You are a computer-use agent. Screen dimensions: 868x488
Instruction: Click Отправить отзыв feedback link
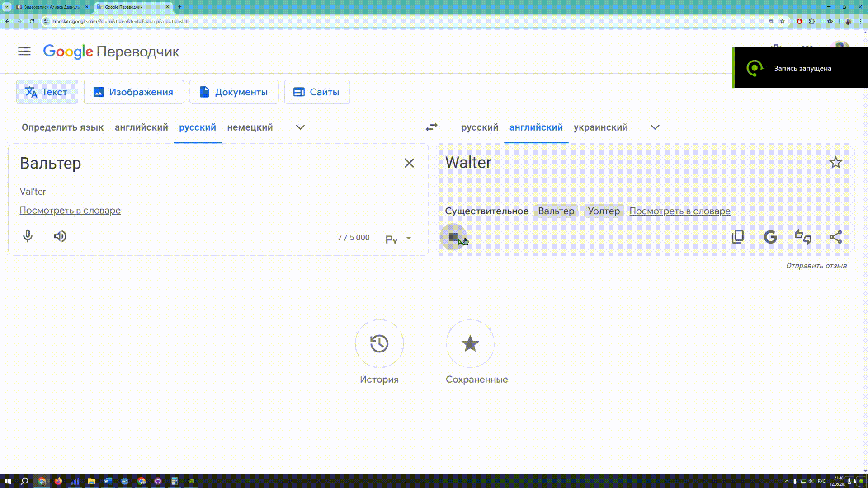pos(816,266)
